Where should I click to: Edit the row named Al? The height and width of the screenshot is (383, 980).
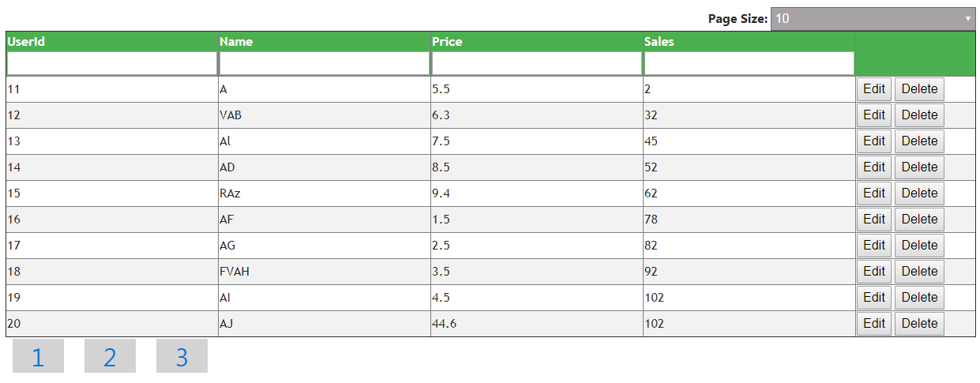tap(874, 141)
